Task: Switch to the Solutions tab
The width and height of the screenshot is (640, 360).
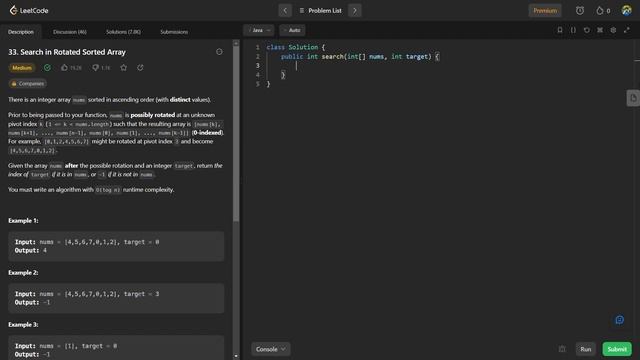Action: click(123, 32)
